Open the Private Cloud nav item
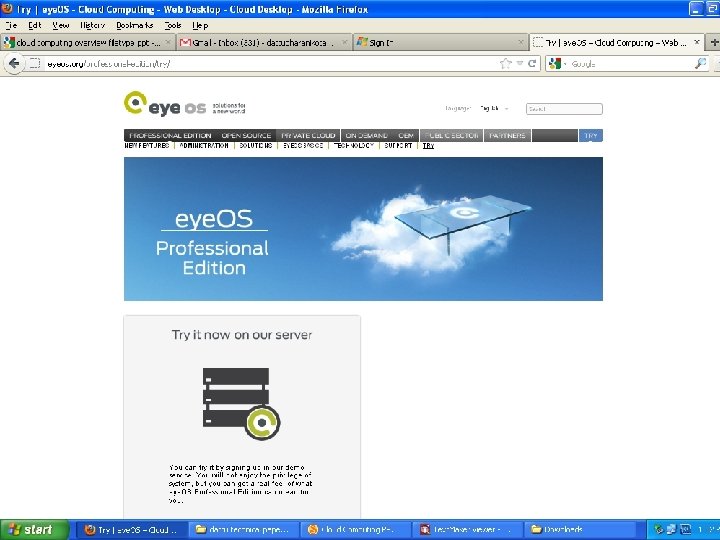The width and height of the screenshot is (720, 540). coord(308,135)
